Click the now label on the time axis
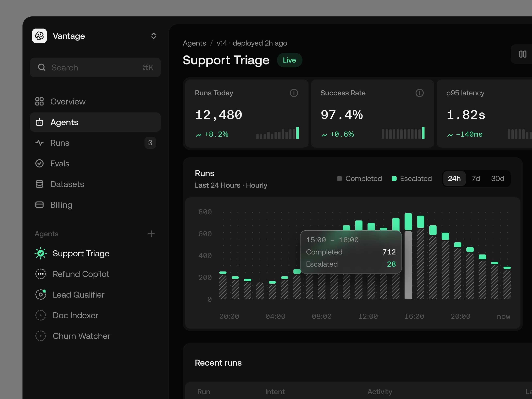This screenshot has width=532, height=399. pyautogui.click(x=503, y=316)
